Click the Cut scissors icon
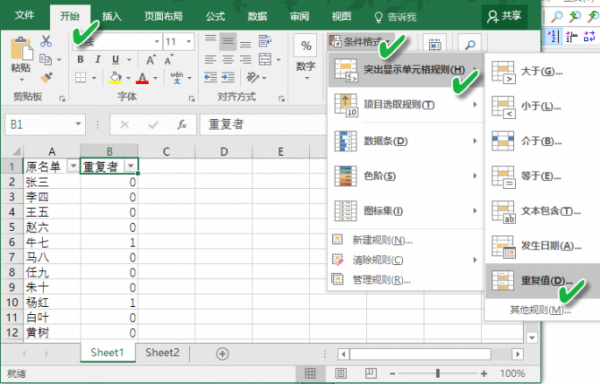The width and height of the screenshot is (600, 384). point(46,41)
